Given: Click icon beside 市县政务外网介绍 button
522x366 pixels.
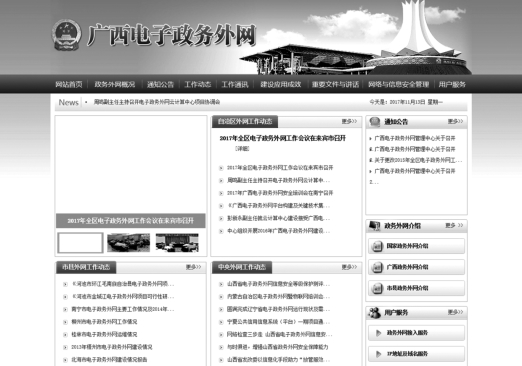Looking at the screenshot, I should (x=377, y=288).
